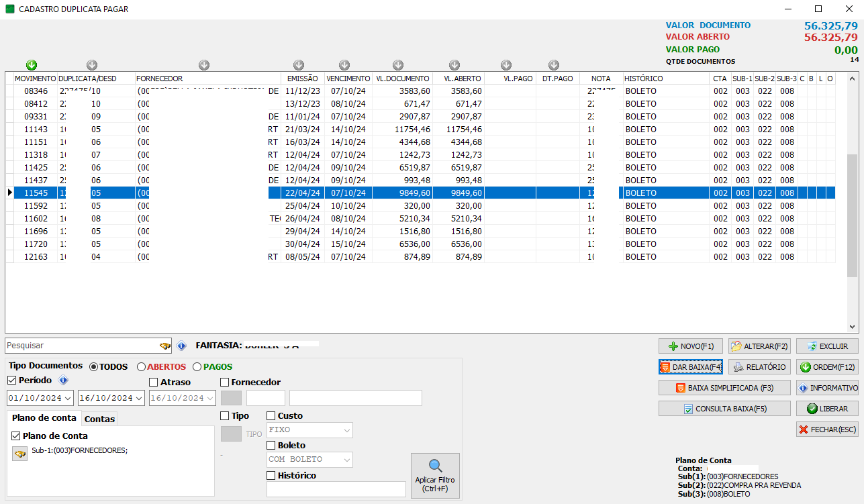Click the sort arrow above DT.PAGO column
Image resolution: width=866 pixels, height=504 pixels.
[x=554, y=65]
